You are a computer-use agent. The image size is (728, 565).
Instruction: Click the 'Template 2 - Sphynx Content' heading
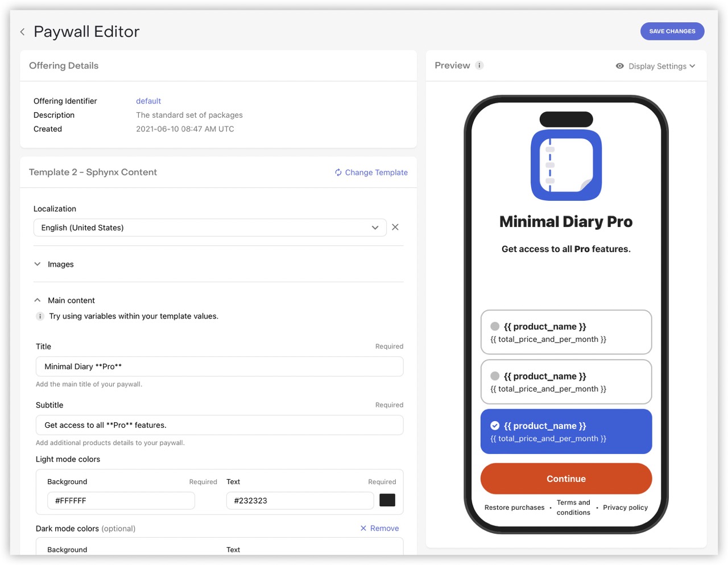tap(93, 172)
